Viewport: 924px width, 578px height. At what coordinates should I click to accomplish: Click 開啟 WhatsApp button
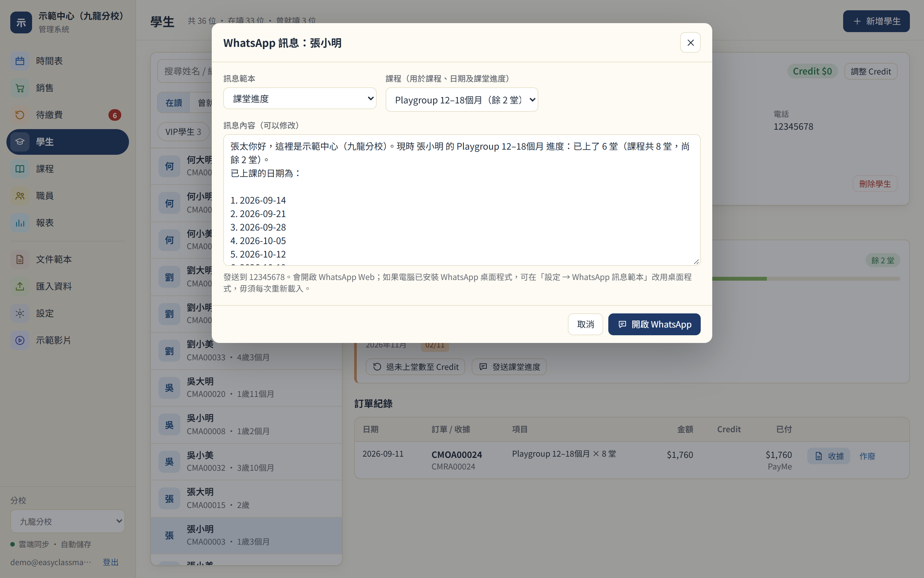(x=654, y=324)
